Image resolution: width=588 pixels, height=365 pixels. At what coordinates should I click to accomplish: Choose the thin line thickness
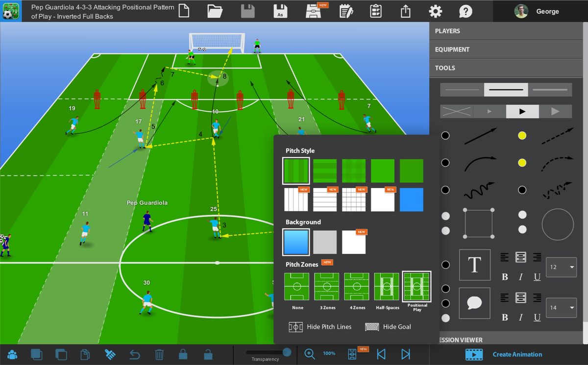(x=462, y=90)
